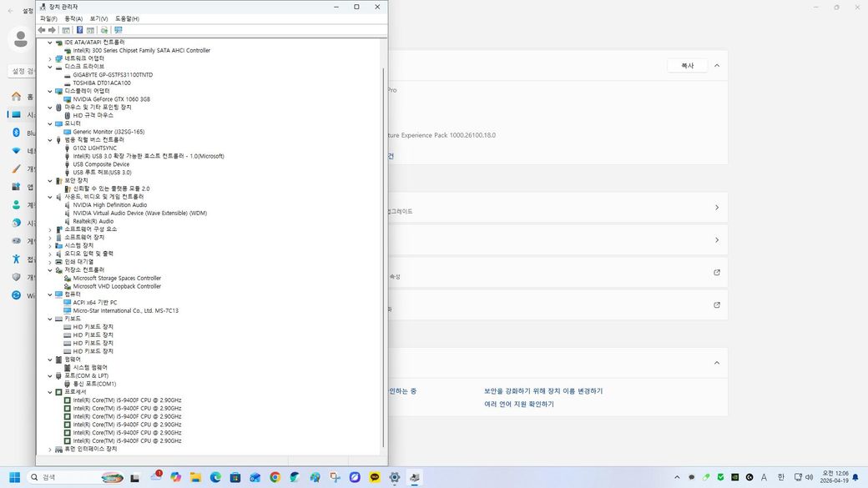868x488 pixels.
Task: Open the 도움말(H) menu
Action: tap(127, 18)
